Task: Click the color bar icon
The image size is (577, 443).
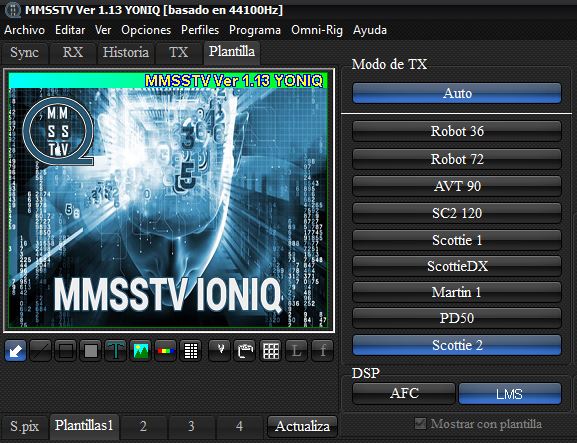Action: click(166, 350)
